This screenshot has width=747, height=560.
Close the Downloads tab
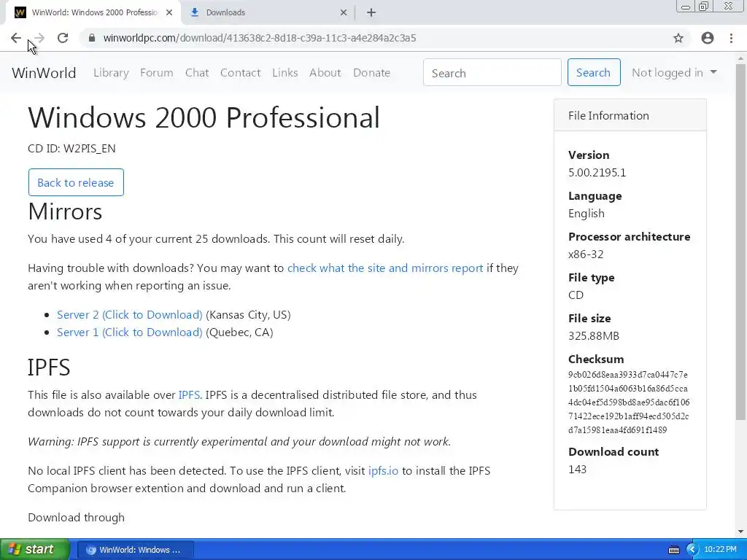point(344,13)
